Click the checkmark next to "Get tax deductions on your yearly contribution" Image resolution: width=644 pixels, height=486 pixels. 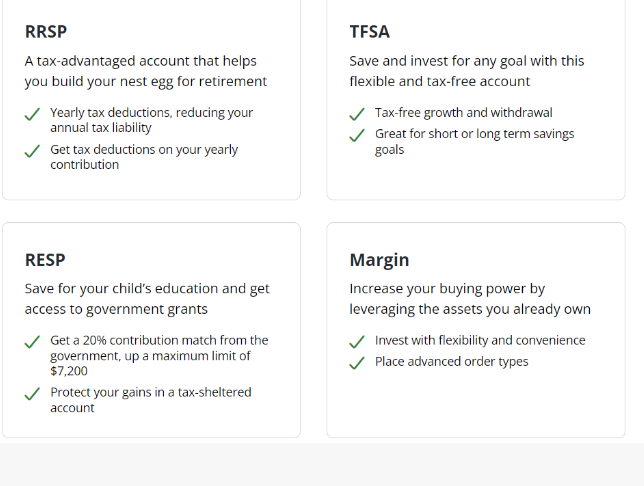[x=33, y=151]
